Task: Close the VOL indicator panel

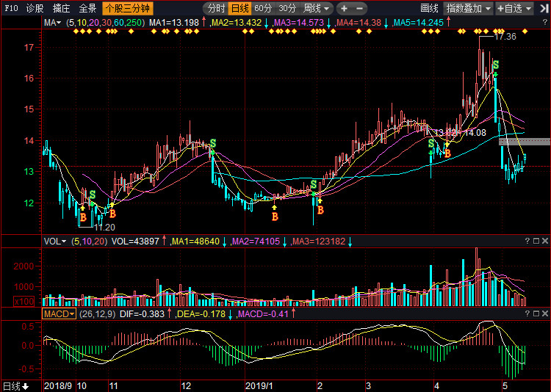Action: (x=545, y=241)
